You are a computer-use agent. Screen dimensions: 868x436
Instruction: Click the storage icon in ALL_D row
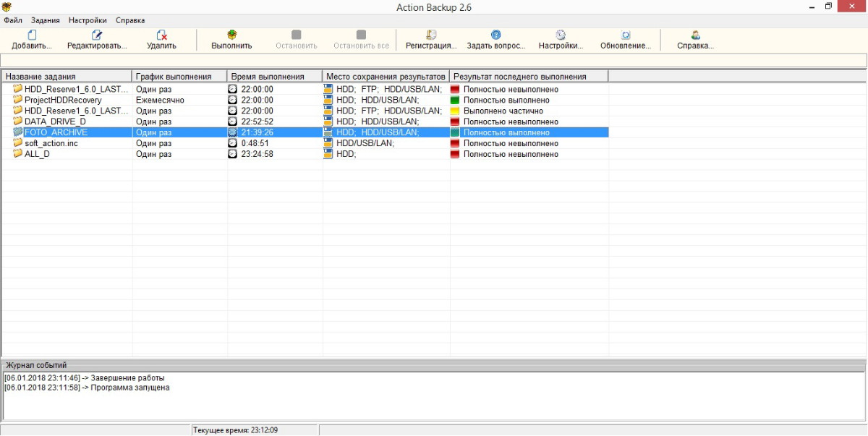click(x=328, y=154)
